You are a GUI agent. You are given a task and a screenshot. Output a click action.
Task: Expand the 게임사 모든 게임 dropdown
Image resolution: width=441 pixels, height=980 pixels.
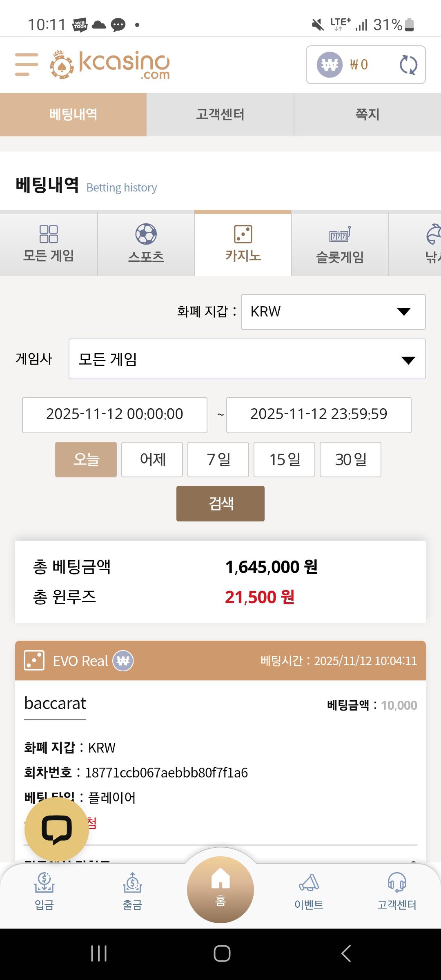[247, 359]
